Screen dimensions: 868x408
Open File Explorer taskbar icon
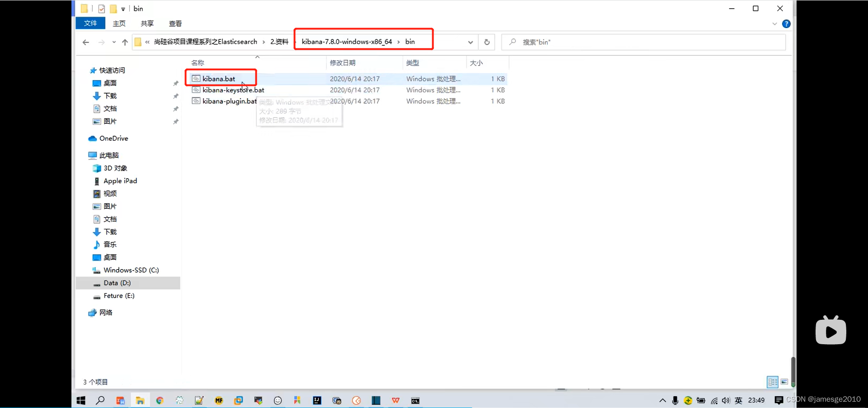pos(140,401)
